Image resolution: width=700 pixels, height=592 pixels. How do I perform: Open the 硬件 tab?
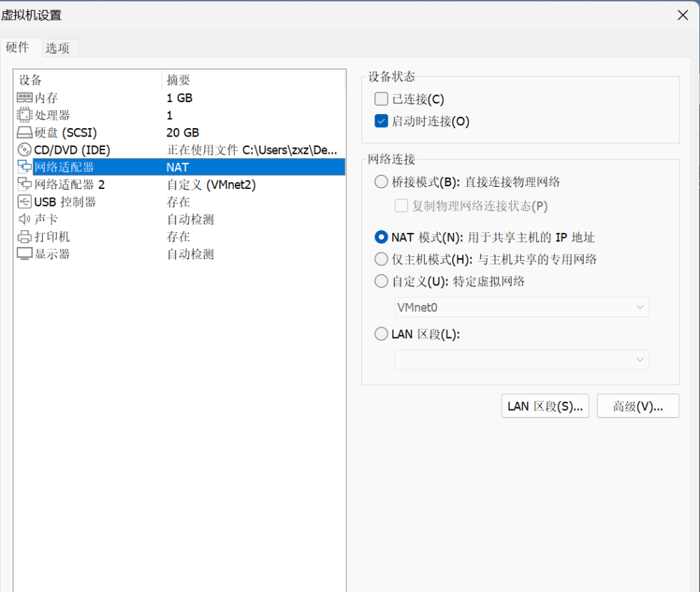point(18,47)
